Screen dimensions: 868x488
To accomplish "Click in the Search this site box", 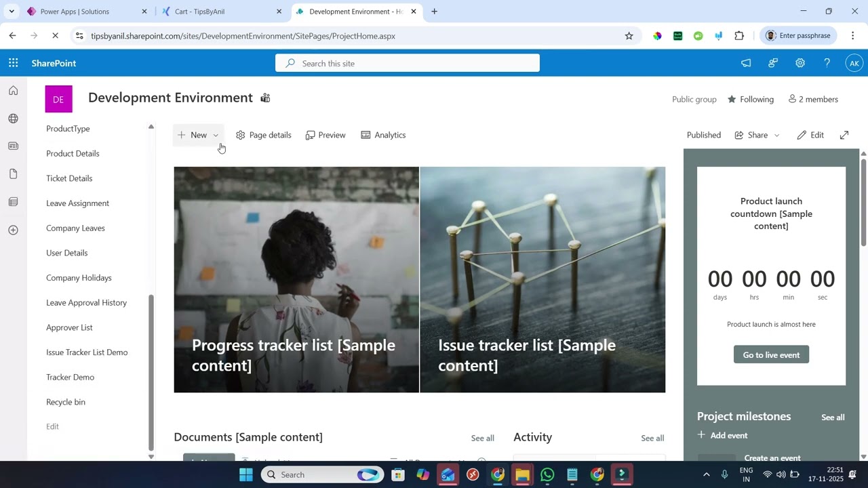I will point(408,63).
